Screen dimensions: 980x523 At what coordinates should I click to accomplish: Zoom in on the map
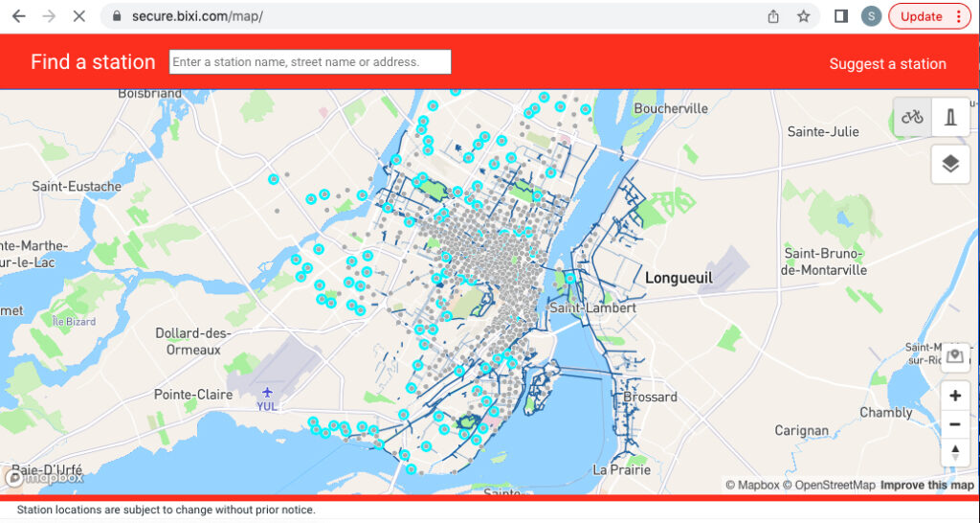pos(955,396)
